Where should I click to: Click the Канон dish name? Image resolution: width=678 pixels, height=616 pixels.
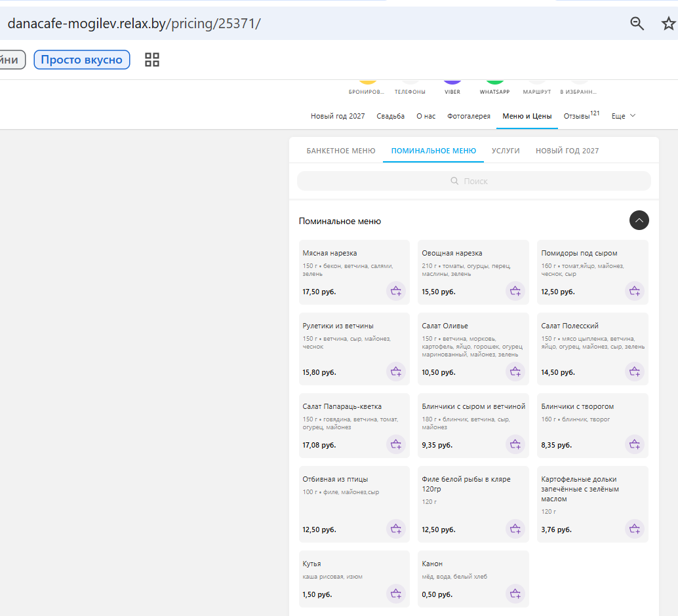432,564
